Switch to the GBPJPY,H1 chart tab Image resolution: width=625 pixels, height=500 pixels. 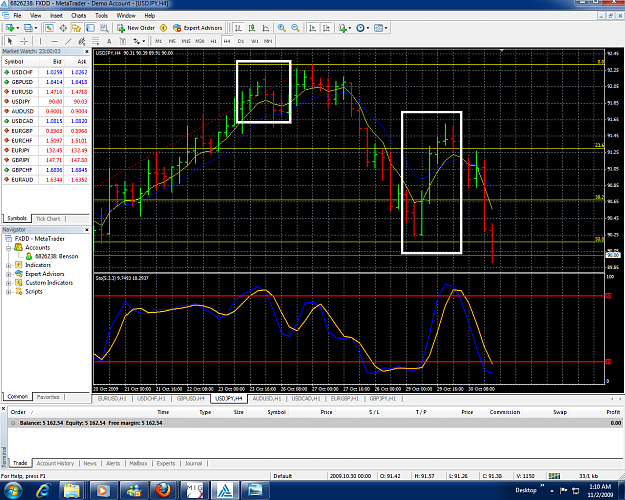point(383,399)
